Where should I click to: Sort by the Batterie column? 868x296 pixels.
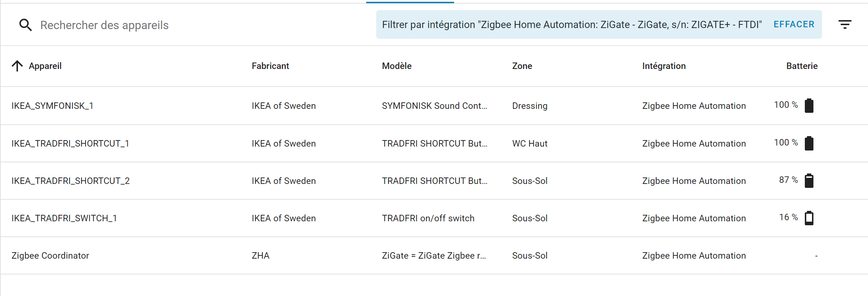point(802,66)
